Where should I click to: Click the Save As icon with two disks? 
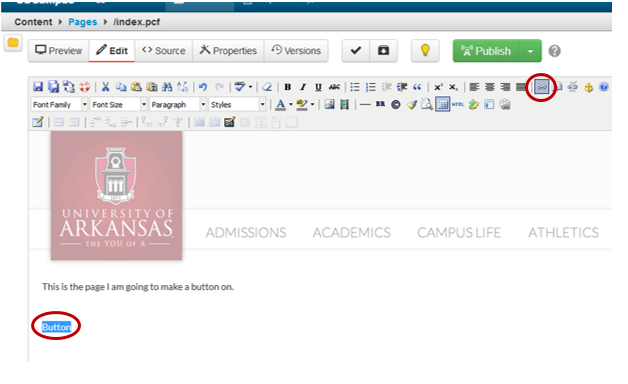pos(53,86)
